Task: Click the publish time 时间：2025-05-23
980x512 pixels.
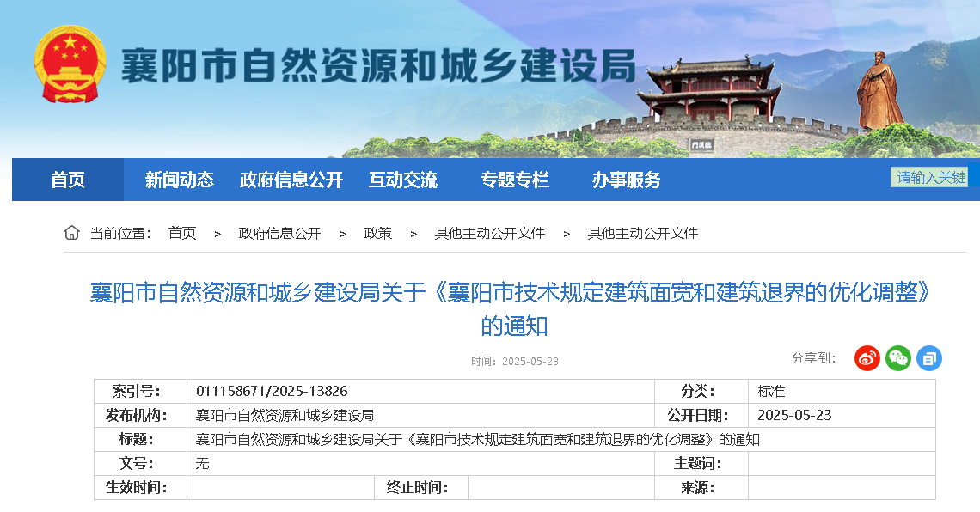Action: [x=514, y=362]
